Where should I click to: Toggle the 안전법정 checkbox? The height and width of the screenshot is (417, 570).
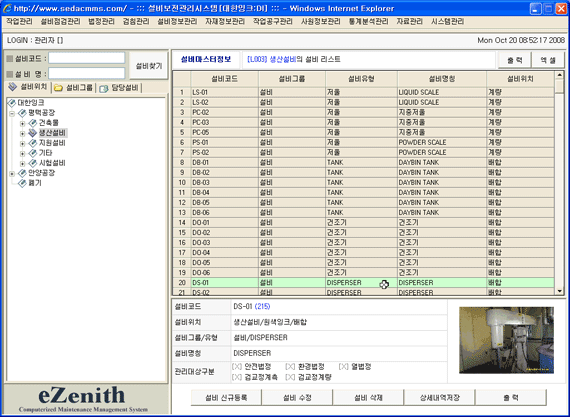click(x=237, y=366)
